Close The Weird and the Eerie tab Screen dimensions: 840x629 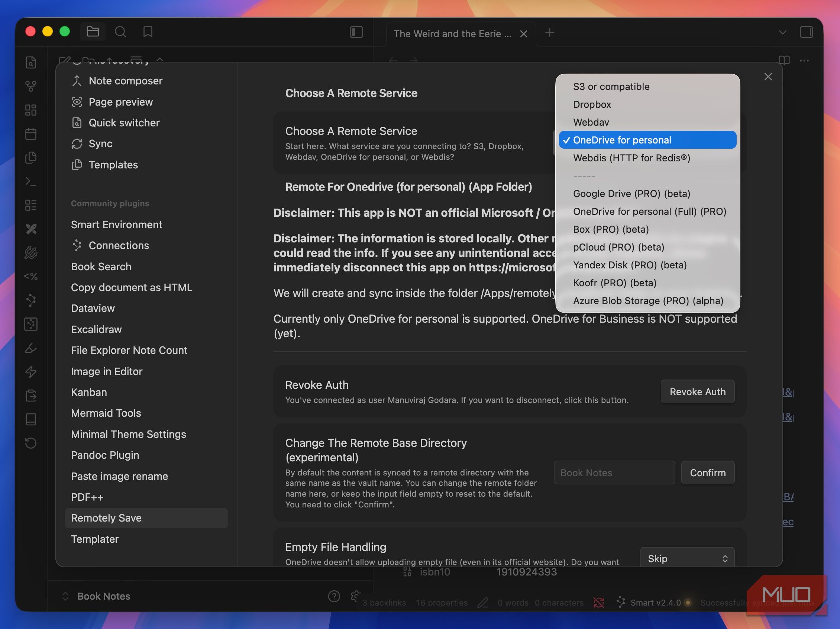point(523,34)
